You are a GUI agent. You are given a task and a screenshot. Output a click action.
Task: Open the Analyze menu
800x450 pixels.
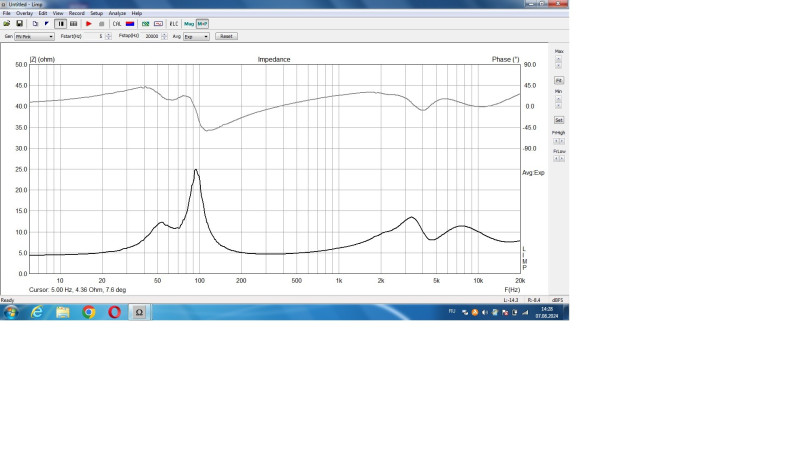[117, 13]
